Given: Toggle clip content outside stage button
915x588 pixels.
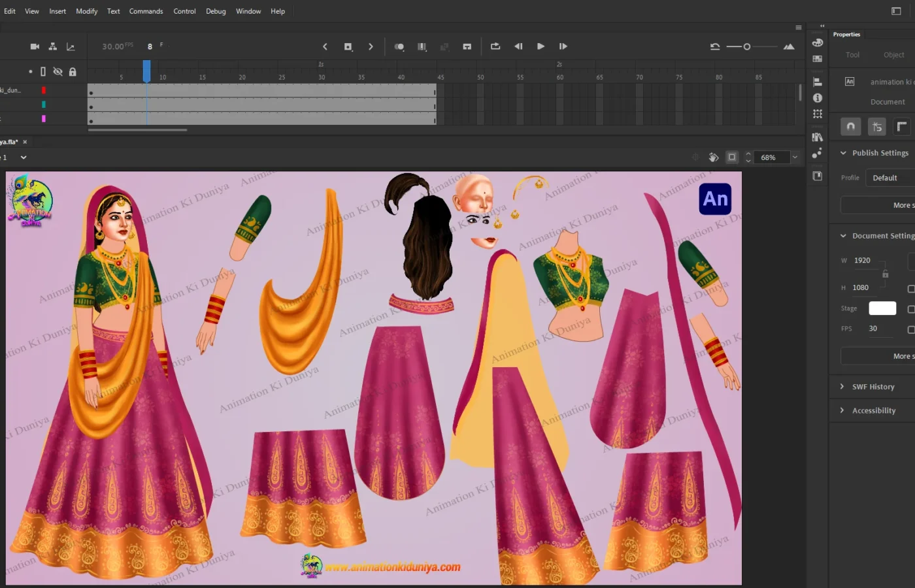Looking at the screenshot, I should coord(732,157).
